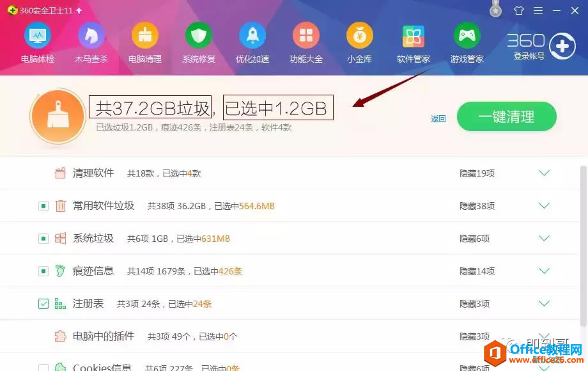Click the upgrade arrow next to 360安全卫士11
Image resolution: width=588 pixels, height=371 pixels.
pos(79,10)
